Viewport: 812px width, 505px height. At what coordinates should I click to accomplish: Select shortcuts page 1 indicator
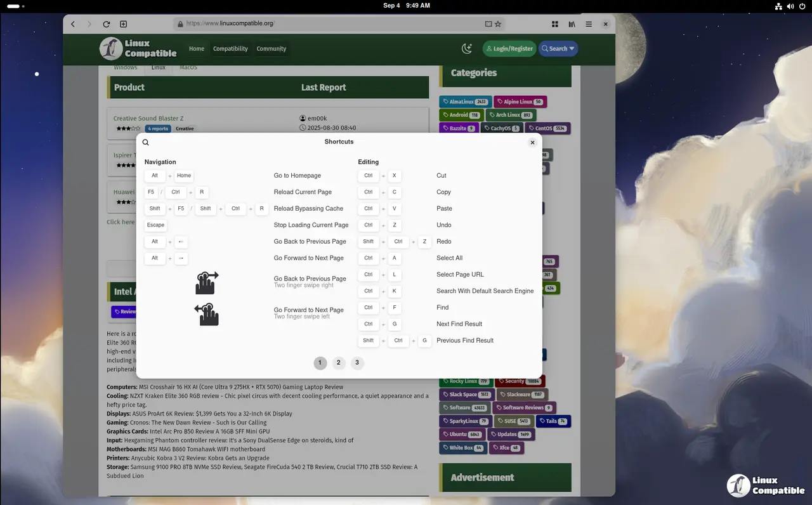pos(320,363)
